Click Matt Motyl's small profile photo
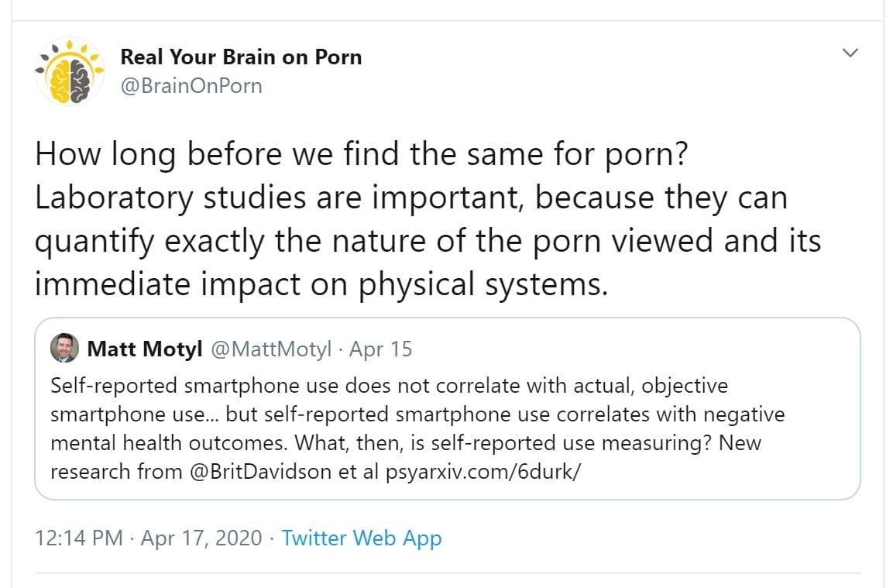Viewport: 893px width, 588px height. pyautogui.click(x=64, y=349)
